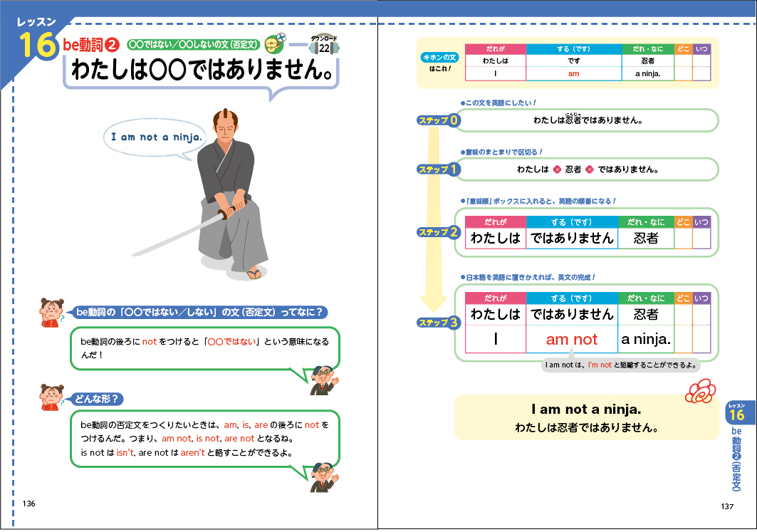Click the headline 'わたしは〇〇ではありません。'

click(202, 71)
